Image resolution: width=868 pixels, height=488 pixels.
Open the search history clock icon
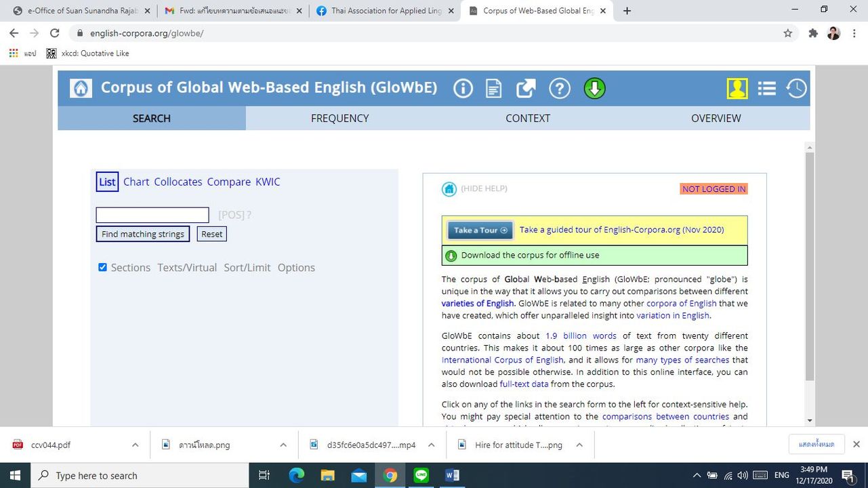point(797,88)
